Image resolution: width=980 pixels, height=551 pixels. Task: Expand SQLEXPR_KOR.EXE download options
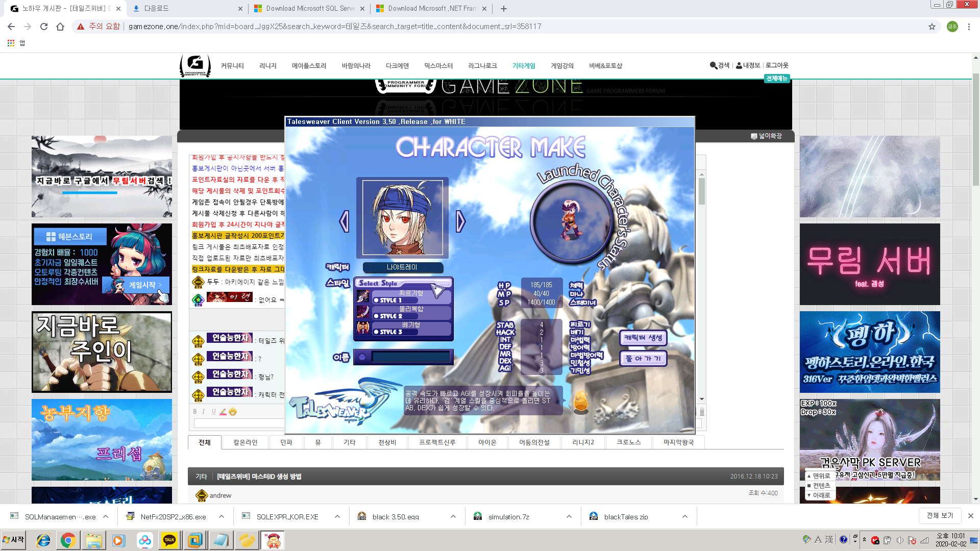(337, 517)
